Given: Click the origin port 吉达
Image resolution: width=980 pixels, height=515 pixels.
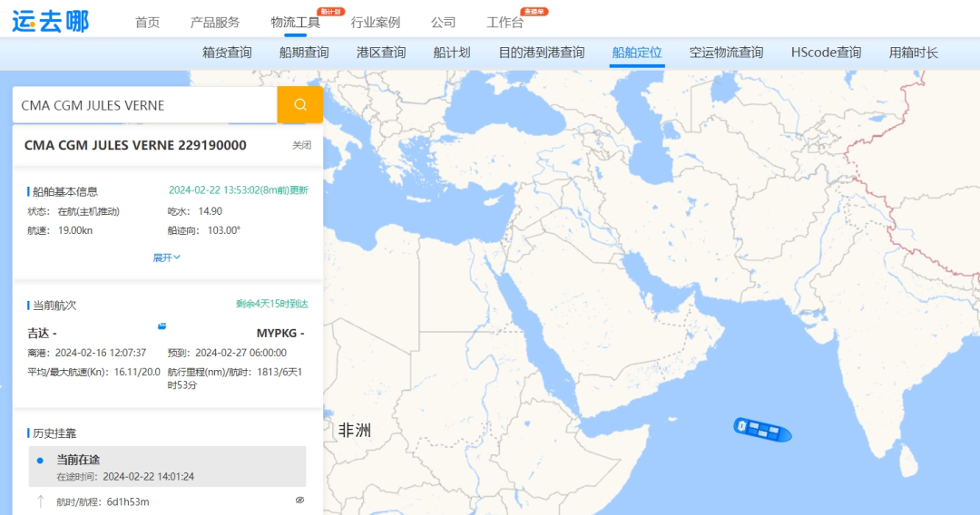Looking at the screenshot, I should 38,334.
